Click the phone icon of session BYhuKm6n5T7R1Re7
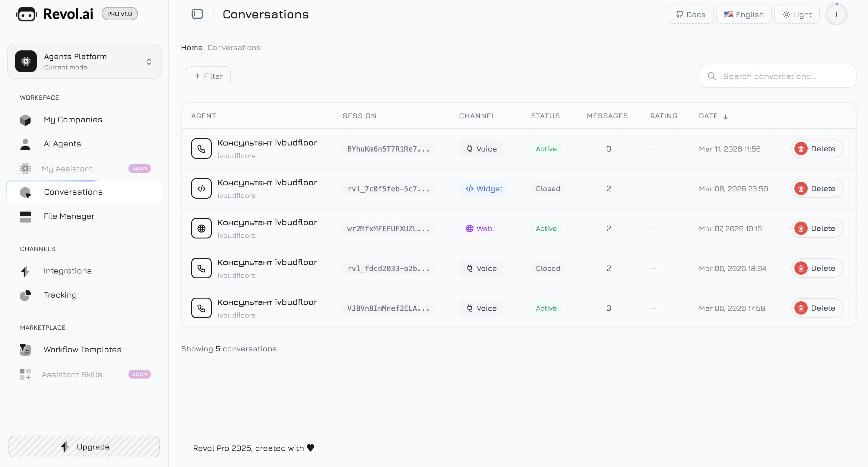868x467 pixels. [x=201, y=149]
